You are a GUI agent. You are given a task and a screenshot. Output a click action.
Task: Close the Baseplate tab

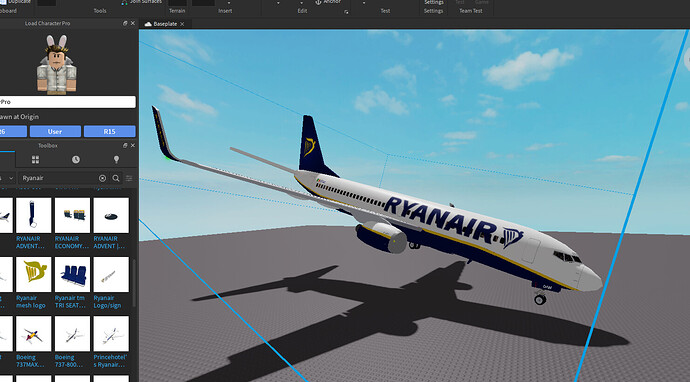pos(182,24)
